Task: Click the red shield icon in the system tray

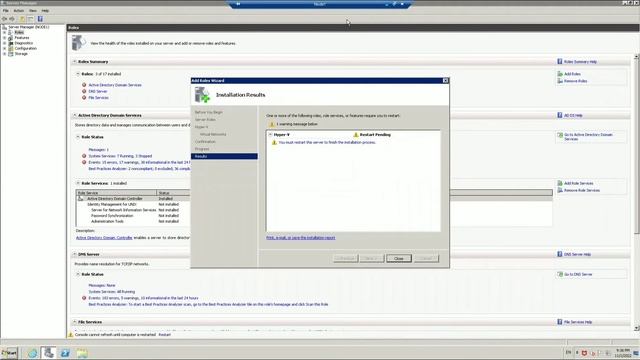Action: (x=584, y=353)
